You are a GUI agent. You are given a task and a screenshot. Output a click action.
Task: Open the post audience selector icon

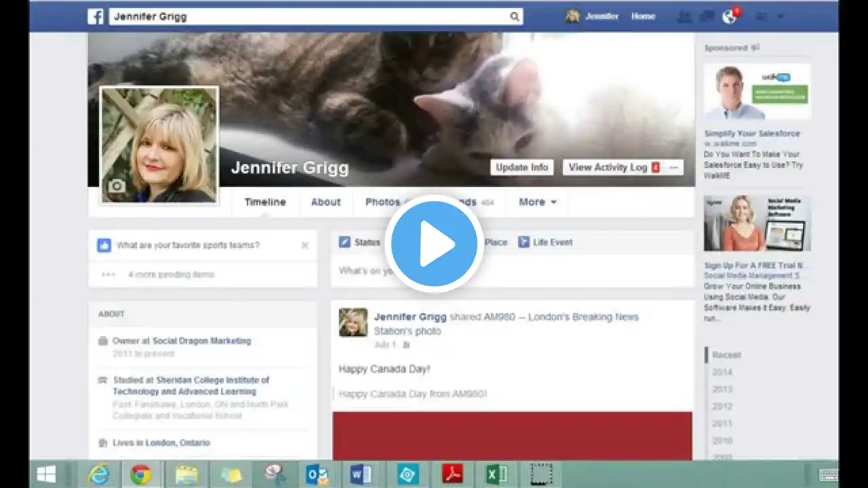[x=406, y=345]
